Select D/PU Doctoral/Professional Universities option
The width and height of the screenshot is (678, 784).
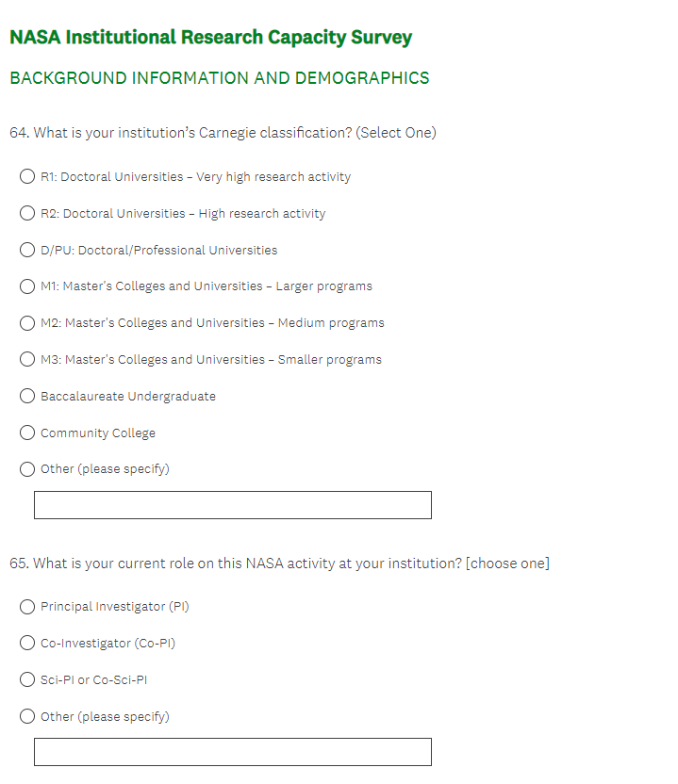tap(28, 251)
